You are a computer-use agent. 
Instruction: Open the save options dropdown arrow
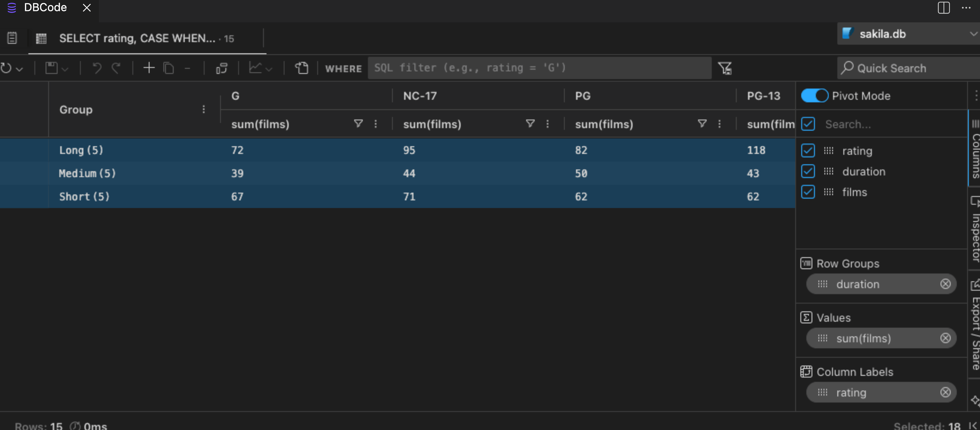[x=65, y=69]
